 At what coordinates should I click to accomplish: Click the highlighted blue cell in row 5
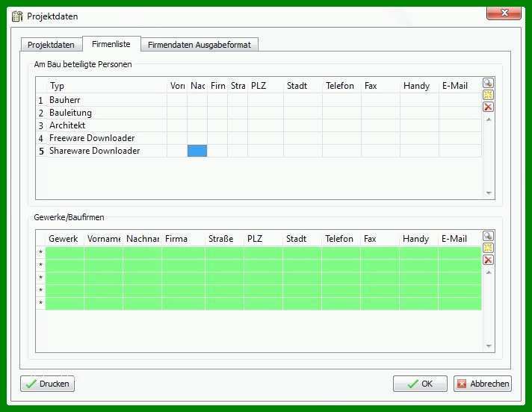(x=197, y=151)
